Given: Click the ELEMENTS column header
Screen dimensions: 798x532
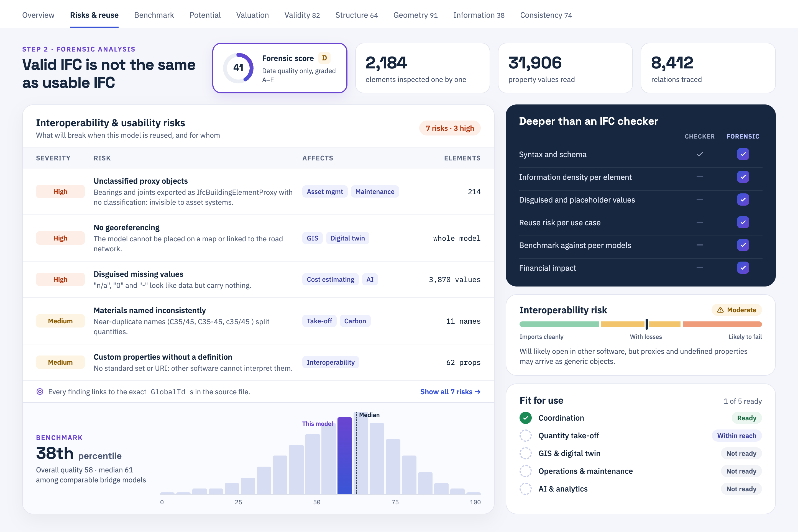Looking at the screenshot, I should coord(462,158).
